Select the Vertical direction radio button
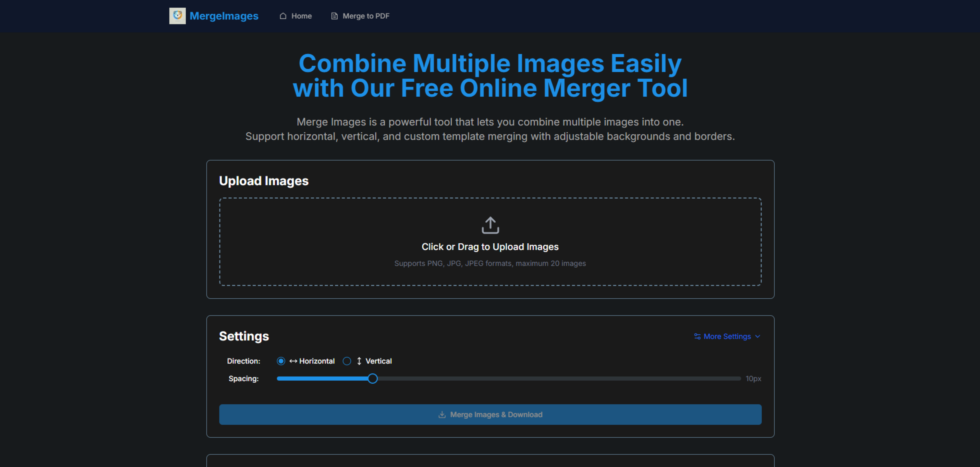The image size is (980, 467). (347, 361)
